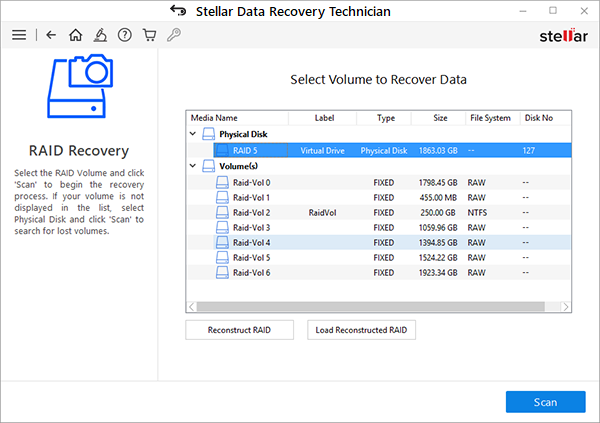Select the RAID 5 physical disk row

pos(392,150)
